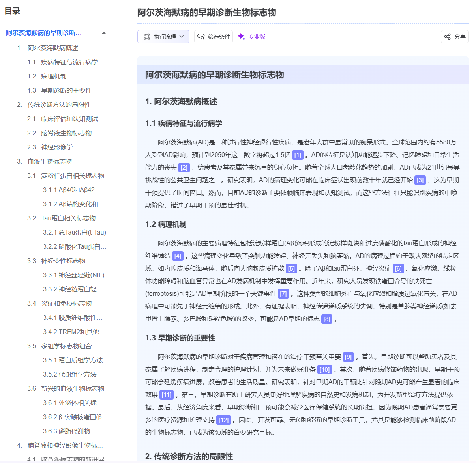This screenshot has height=463, width=476.
Task: Open citation reference [12]
Action: coord(224,420)
